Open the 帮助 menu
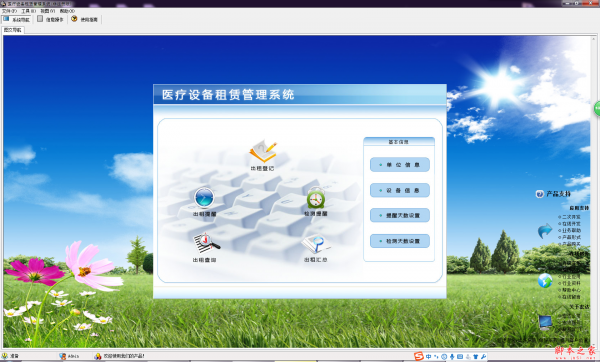The width and height of the screenshot is (600, 362). (x=67, y=11)
